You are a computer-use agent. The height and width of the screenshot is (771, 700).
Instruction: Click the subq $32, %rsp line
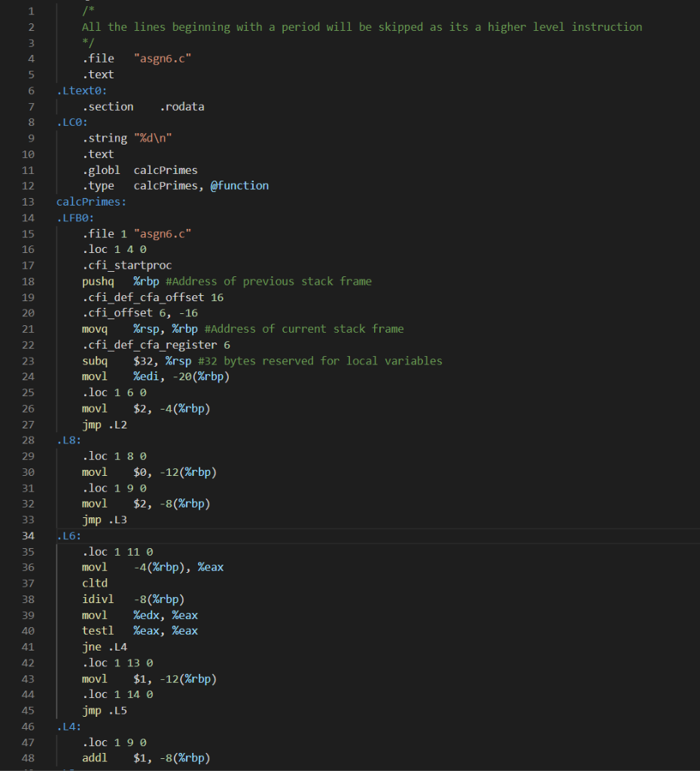[x=135, y=360]
